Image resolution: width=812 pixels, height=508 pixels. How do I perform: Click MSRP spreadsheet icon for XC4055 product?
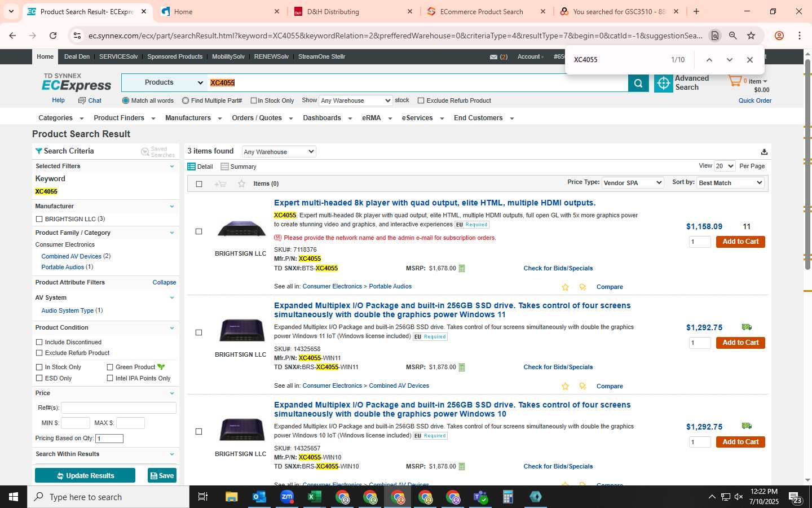click(462, 269)
